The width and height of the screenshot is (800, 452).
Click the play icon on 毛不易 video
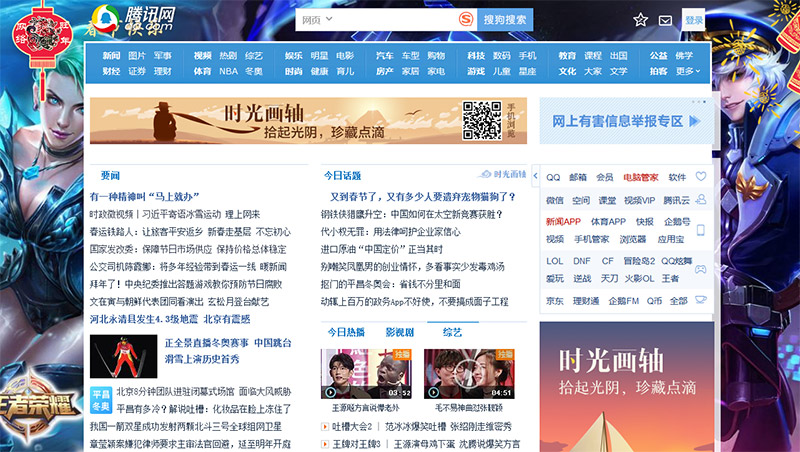coord(434,392)
